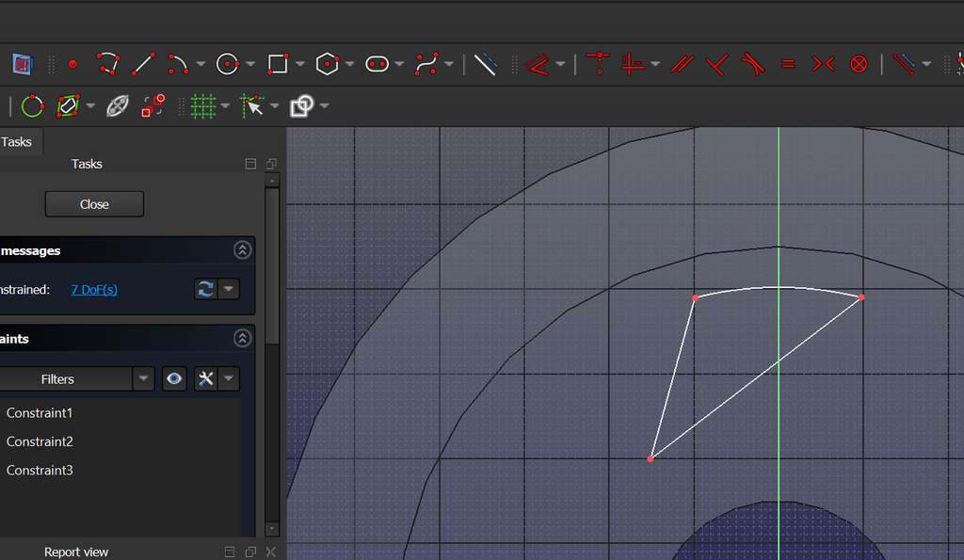Select the Arc tool
Image resolution: width=964 pixels, height=560 pixels.
click(x=178, y=64)
